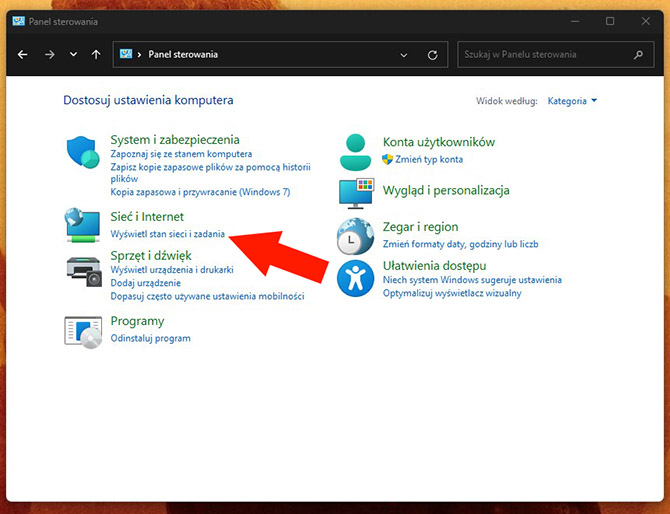Click the refresh button in address bar
Screen dimensions: 670x514
[432, 55]
